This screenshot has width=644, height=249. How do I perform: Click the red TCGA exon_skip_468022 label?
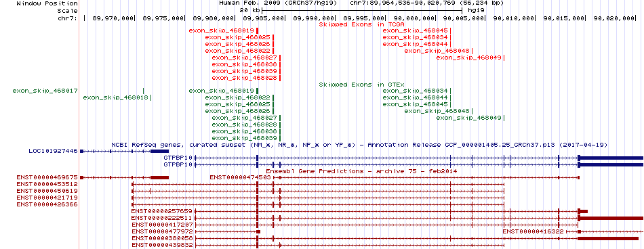pos(237,51)
